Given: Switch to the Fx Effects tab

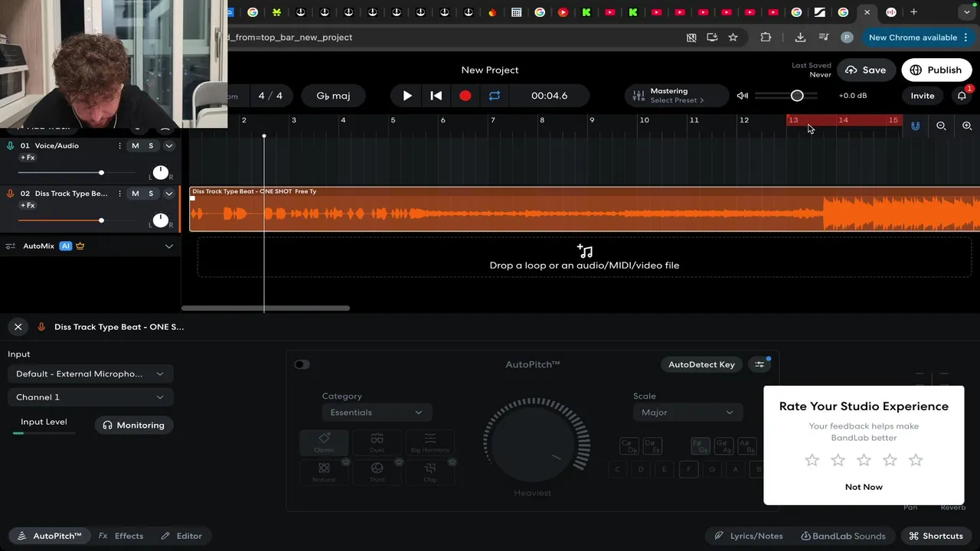Looking at the screenshot, I should [x=121, y=536].
